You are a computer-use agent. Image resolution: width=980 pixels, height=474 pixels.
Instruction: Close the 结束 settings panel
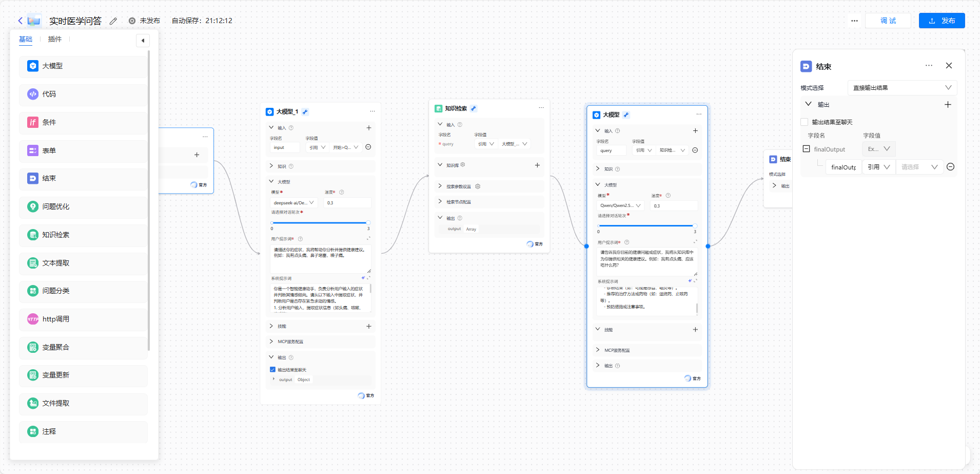pos(949,66)
